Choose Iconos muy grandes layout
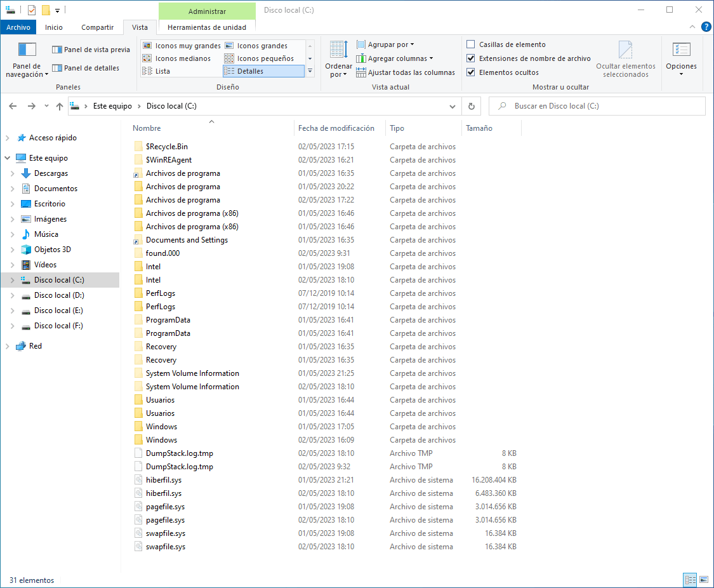The image size is (714, 588). click(x=182, y=46)
